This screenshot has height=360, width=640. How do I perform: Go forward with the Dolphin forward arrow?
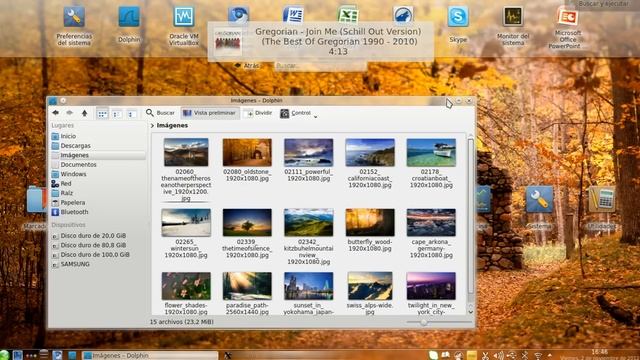[69, 113]
